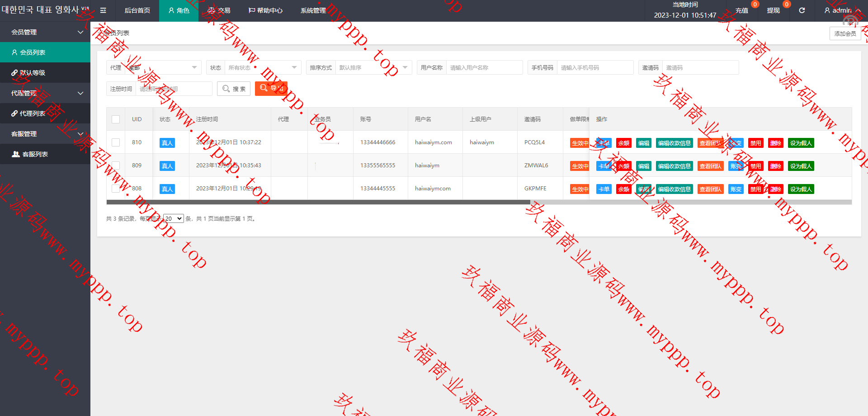Screen dimensions: 868x416
Task: Change the records per page dropdown
Action: 173,218
